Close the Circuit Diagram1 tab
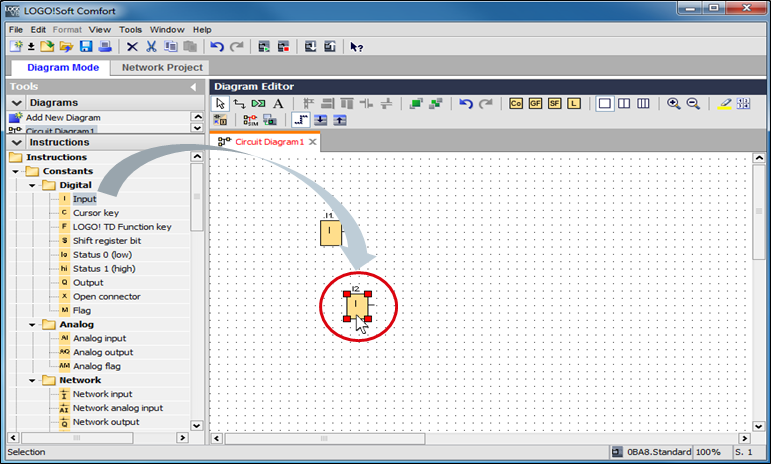Viewport: 771px width, 464px height. 312,142
